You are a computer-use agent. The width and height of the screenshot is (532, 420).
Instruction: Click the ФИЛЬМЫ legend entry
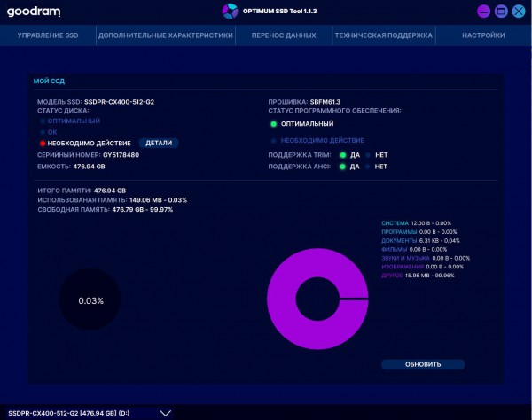(x=414, y=250)
